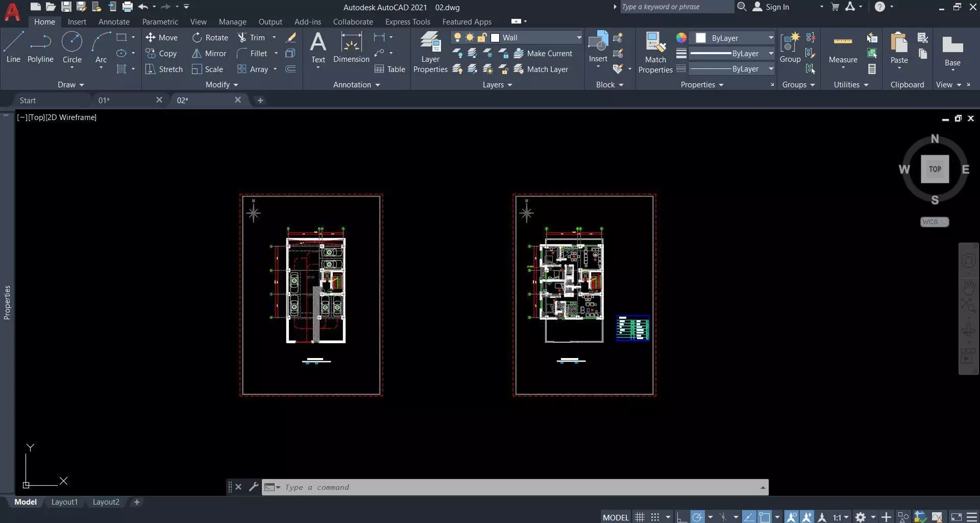Expand the Layers panel
The height and width of the screenshot is (523, 980).
(497, 84)
